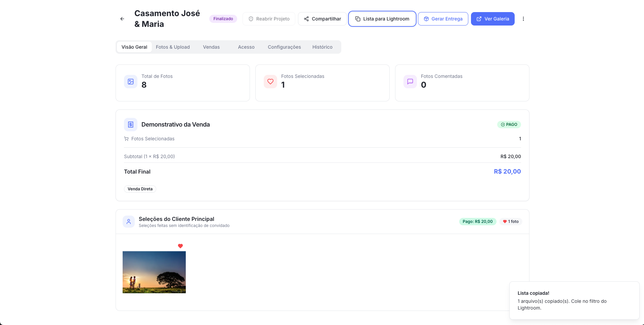Click the heart icon in Fotos Selecionadas card
Screen dimensions: 644x325
pos(270,82)
